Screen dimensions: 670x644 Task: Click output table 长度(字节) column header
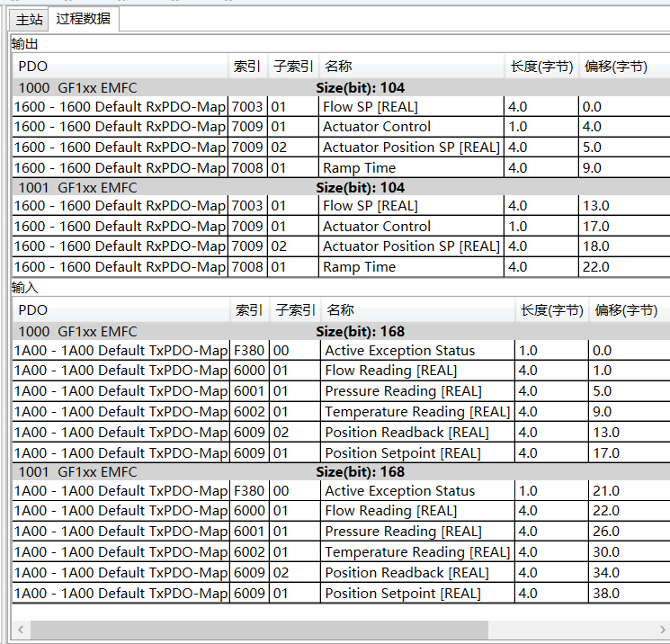pyautogui.click(x=541, y=67)
